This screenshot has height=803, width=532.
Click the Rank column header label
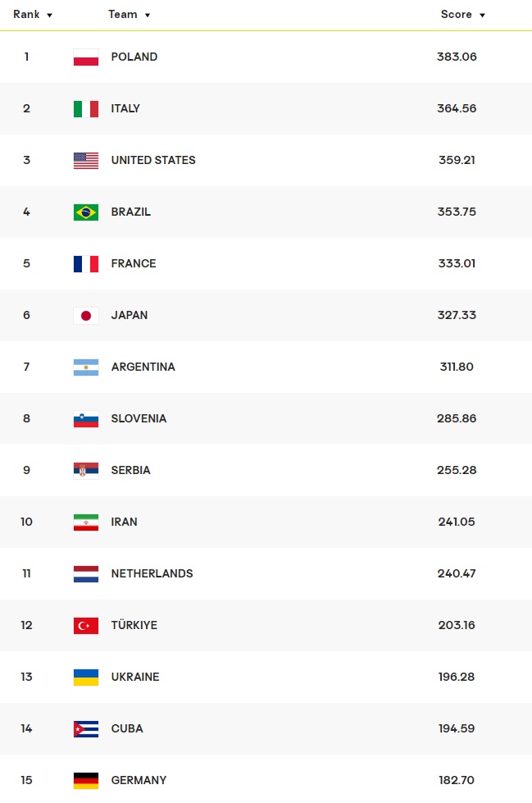[x=26, y=15]
